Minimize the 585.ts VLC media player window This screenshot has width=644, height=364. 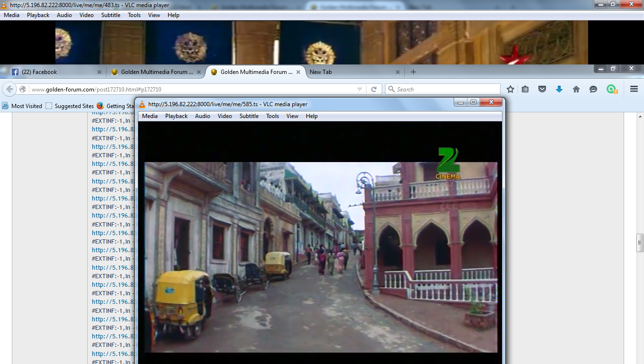click(461, 102)
